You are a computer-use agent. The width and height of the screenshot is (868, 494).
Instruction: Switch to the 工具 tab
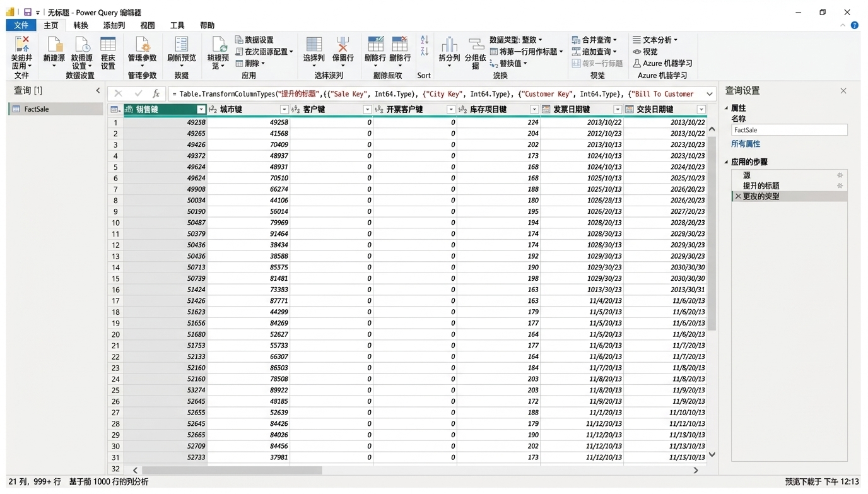[177, 25]
